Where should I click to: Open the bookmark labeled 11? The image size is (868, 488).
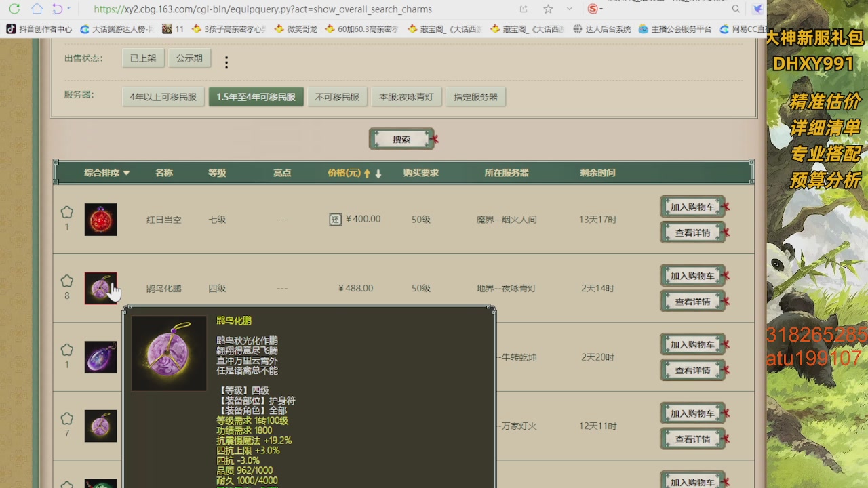click(173, 29)
